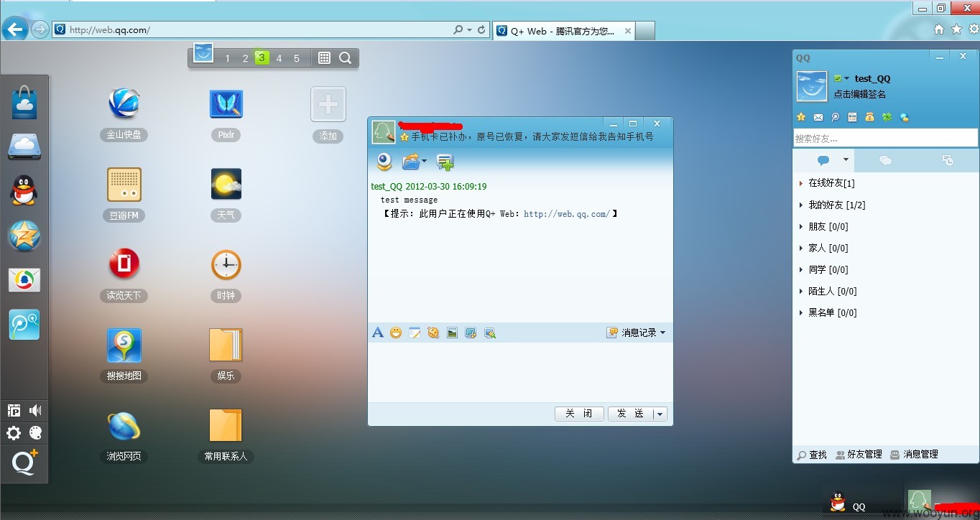Open the app store bag icon in dock
Viewport: 980px width, 520px height.
(x=24, y=103)
